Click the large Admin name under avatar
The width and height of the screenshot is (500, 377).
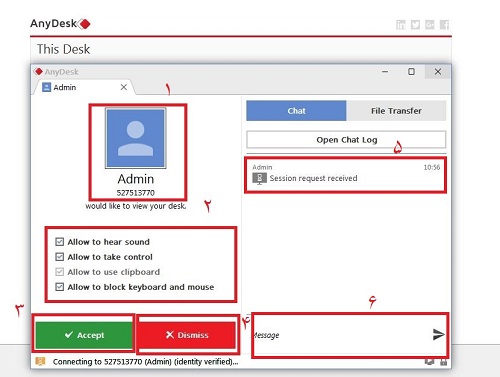(136, 179)
